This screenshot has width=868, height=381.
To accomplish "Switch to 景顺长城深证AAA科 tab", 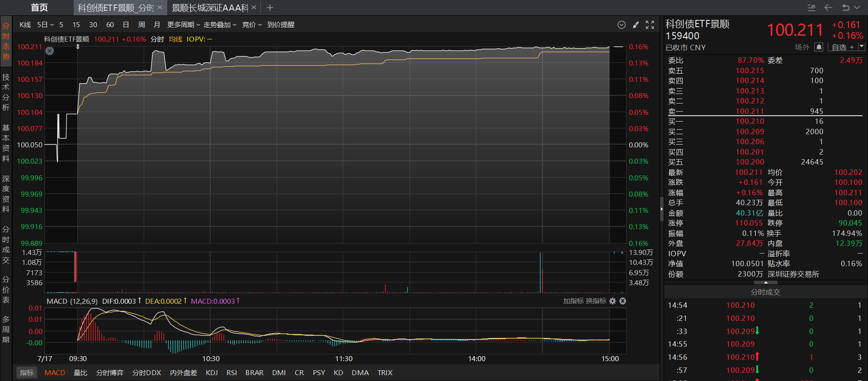I will [210, 8].
